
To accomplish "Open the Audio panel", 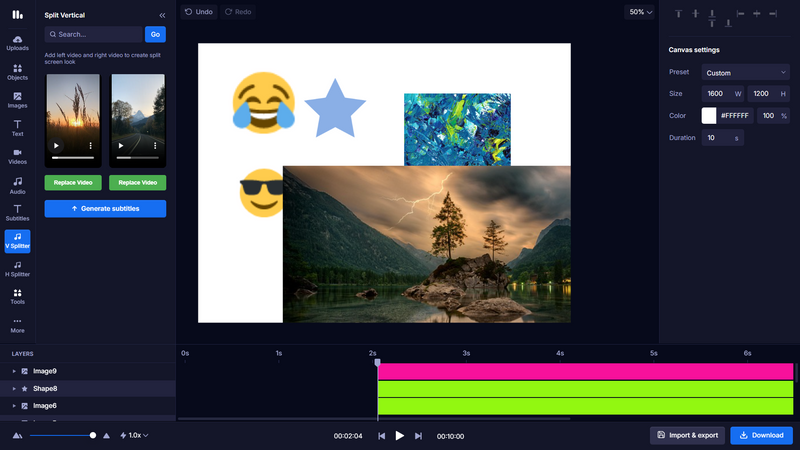I will [17, 185].
